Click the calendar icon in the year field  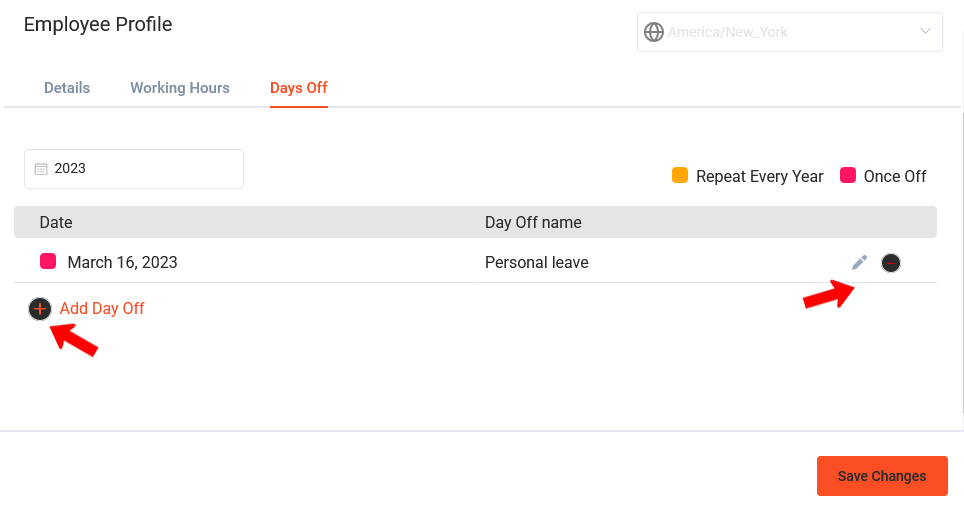[x=41, y=168]
